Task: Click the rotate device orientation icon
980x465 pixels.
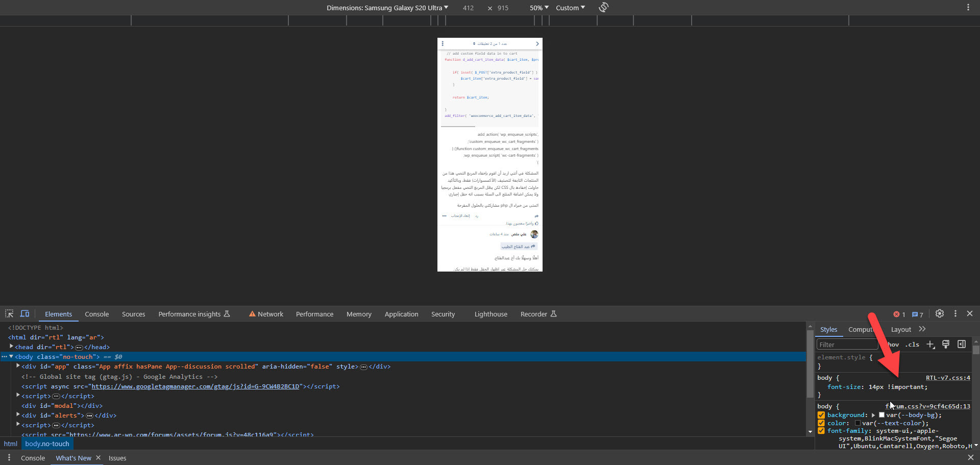Action: (x=603, y=7)
